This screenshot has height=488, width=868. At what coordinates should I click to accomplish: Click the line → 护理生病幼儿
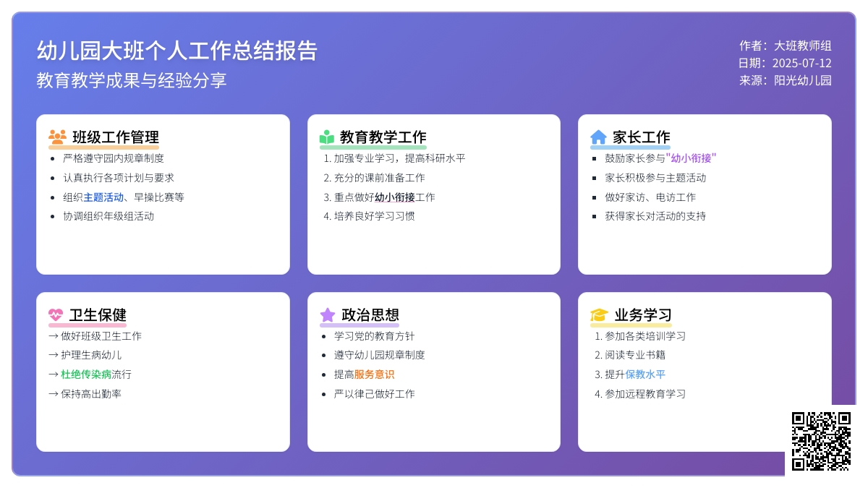85,355
